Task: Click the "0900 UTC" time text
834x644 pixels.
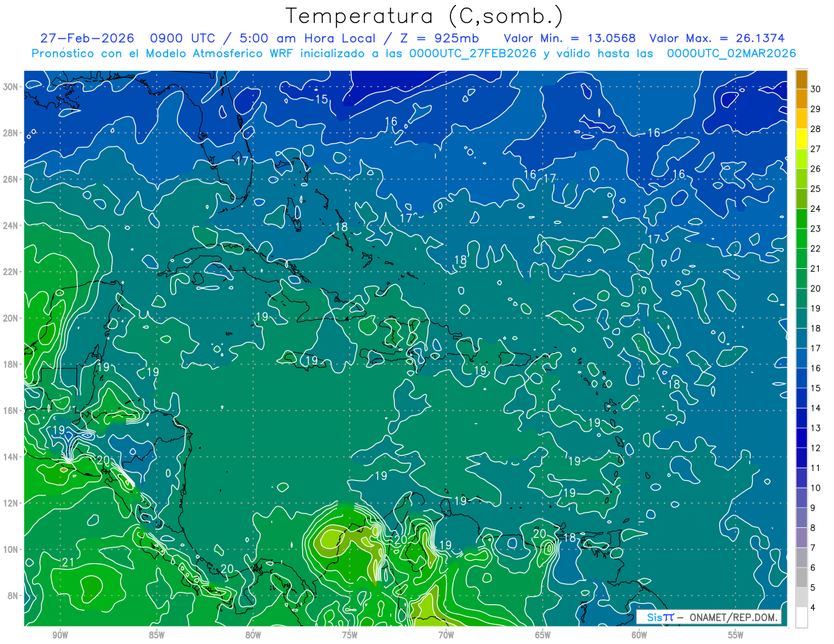Action: [183, 38]
